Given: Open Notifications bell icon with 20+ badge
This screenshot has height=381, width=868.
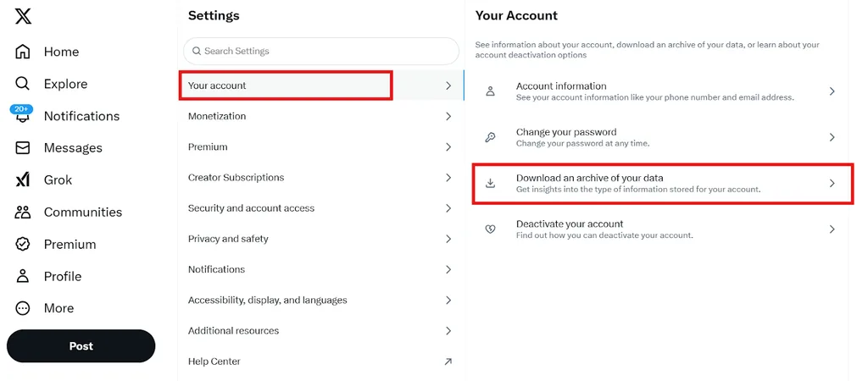Looking at the screenshot, I should pos(22,115).
